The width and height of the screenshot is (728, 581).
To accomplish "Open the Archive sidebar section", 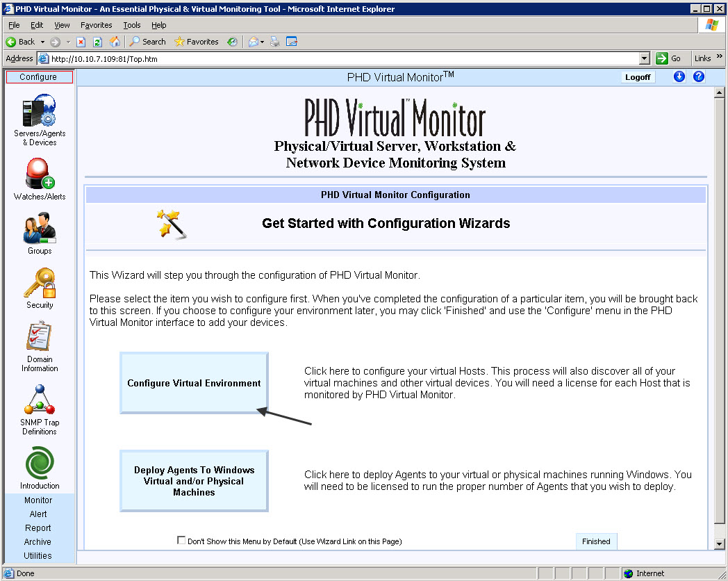I will [38, 542].
